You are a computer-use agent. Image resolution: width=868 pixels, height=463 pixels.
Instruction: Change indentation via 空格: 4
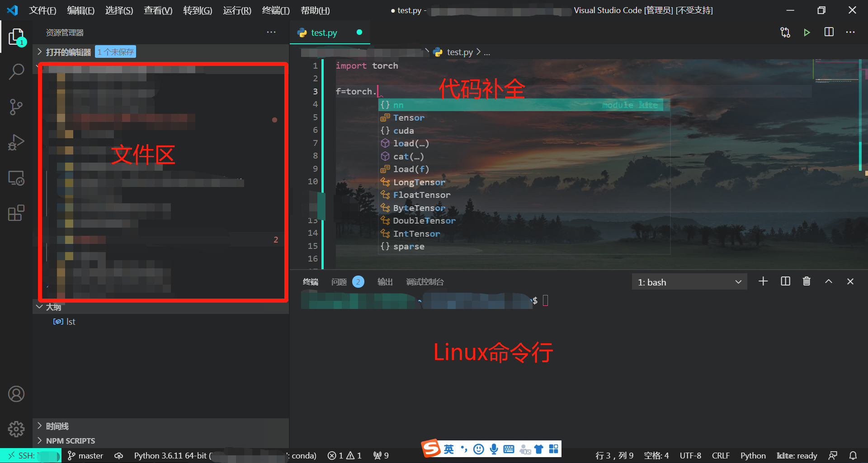656,456
